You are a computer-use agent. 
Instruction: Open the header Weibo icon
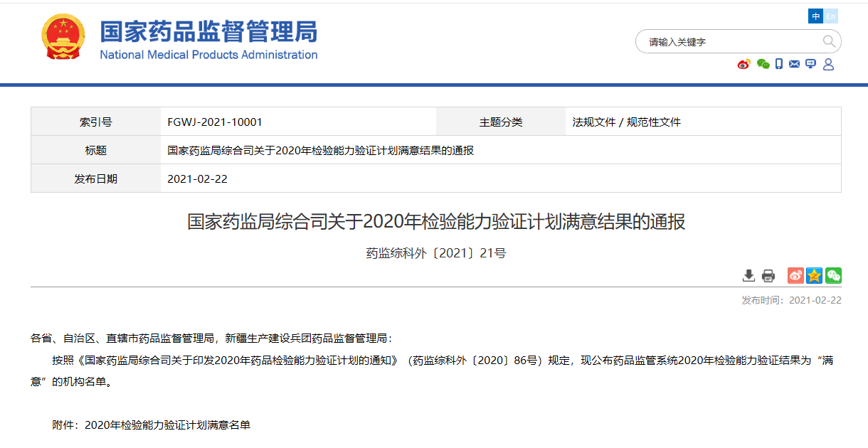[744, 64]
